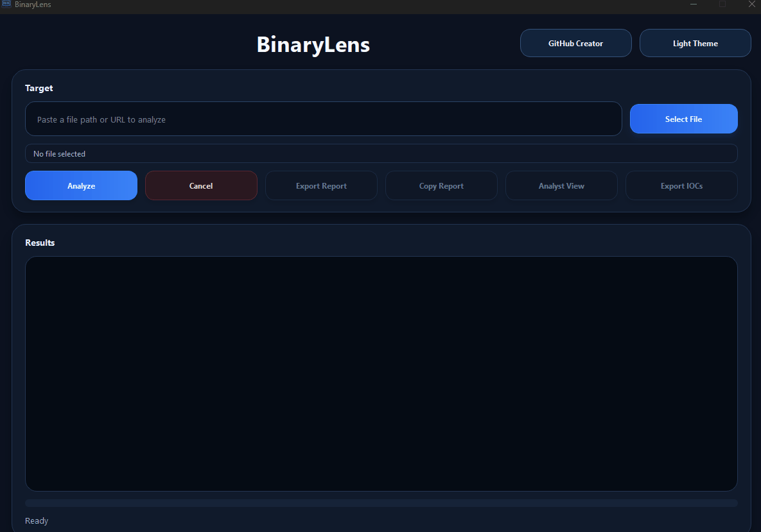The width and height of the screenshot is (761, 532).
Task: Click the BinaryLens title bar text
Action: point(31,4)
